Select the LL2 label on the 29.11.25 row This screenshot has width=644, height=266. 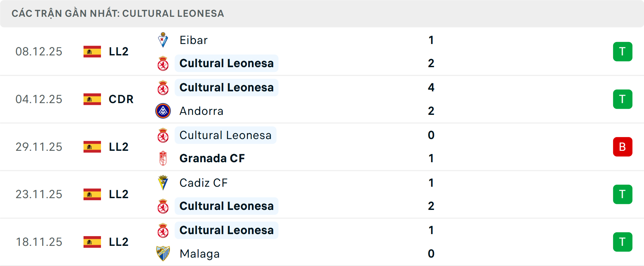118,147
